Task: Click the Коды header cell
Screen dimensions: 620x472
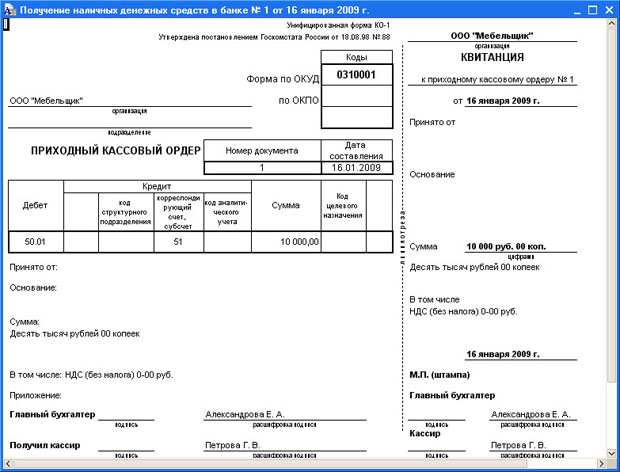Action: click(x=357, y=57)
